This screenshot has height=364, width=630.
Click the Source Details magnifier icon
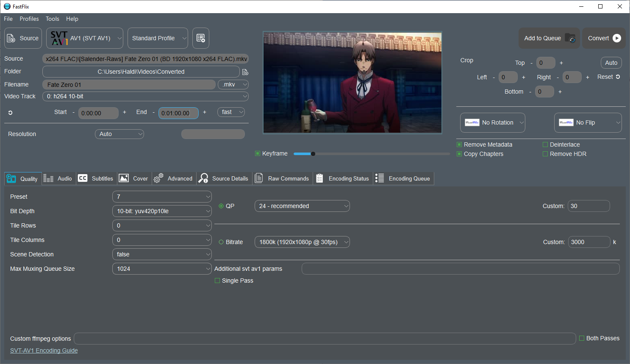coord(203,178)
